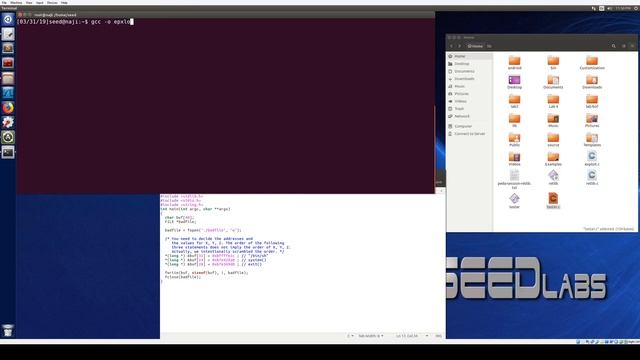Select the Customization folder

[x=592, y=62]
